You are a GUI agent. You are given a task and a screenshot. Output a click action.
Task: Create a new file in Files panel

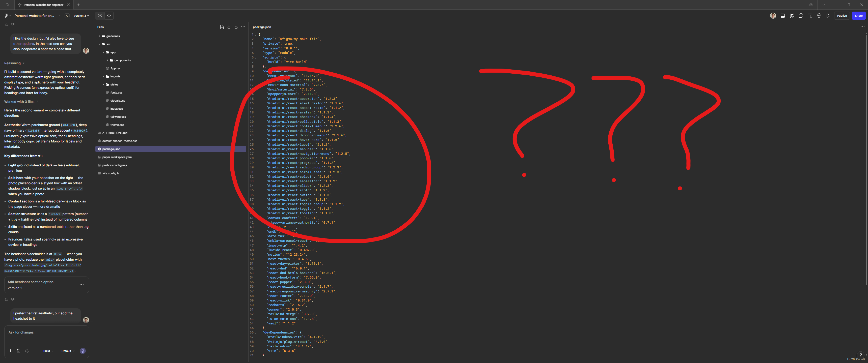pos(222,27)
